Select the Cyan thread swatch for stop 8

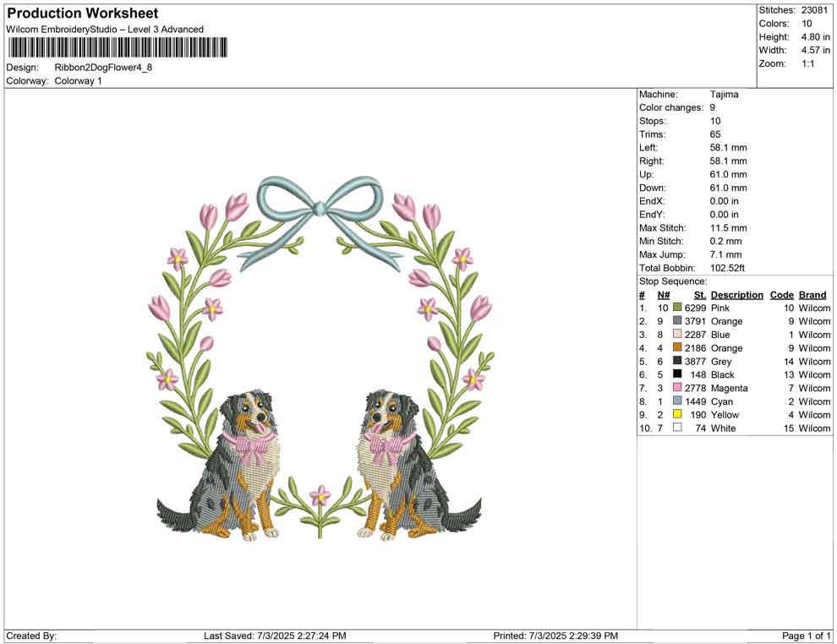pyautogui.click(x=676, y=401)
